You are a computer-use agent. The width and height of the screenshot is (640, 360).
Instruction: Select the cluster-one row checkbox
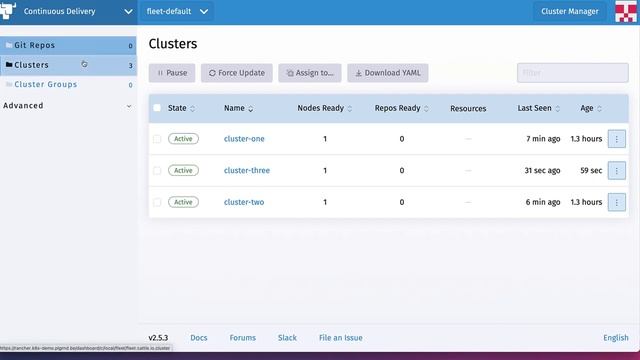[157, 139]
